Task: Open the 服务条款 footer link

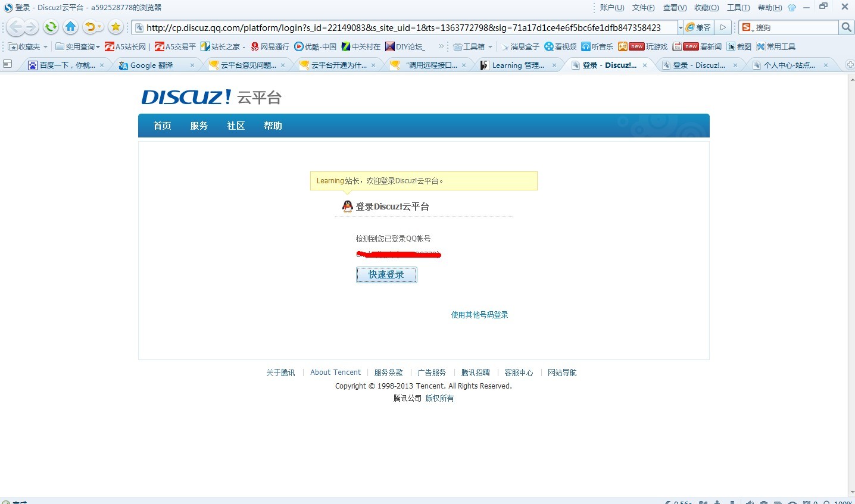Action: coord(389,372)
